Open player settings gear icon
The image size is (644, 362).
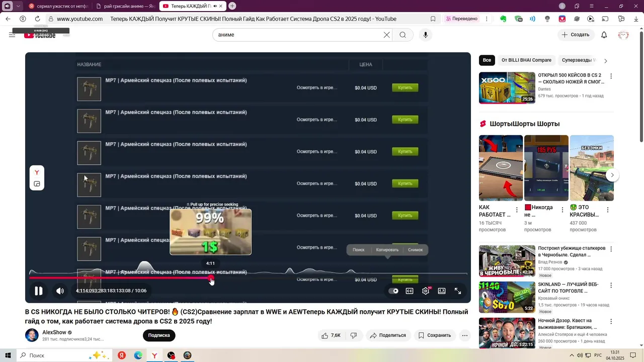coord(426,291)
